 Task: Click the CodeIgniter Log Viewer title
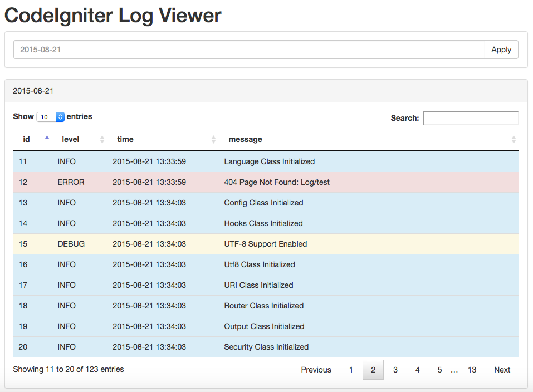click(x=113, y=16)
